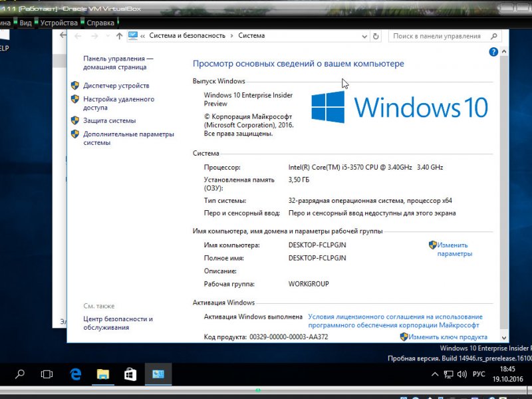Click the 3,50 ГБ memory value
Image resolution: width=532 pixels, height=399 pixels.
pyautogui.click(x=299, y=180)
